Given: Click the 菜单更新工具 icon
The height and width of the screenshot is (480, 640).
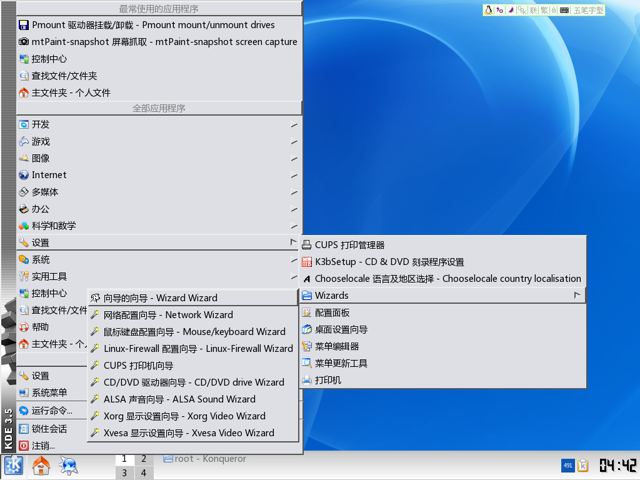Looking at the screenshot, I should coord(307,363).
